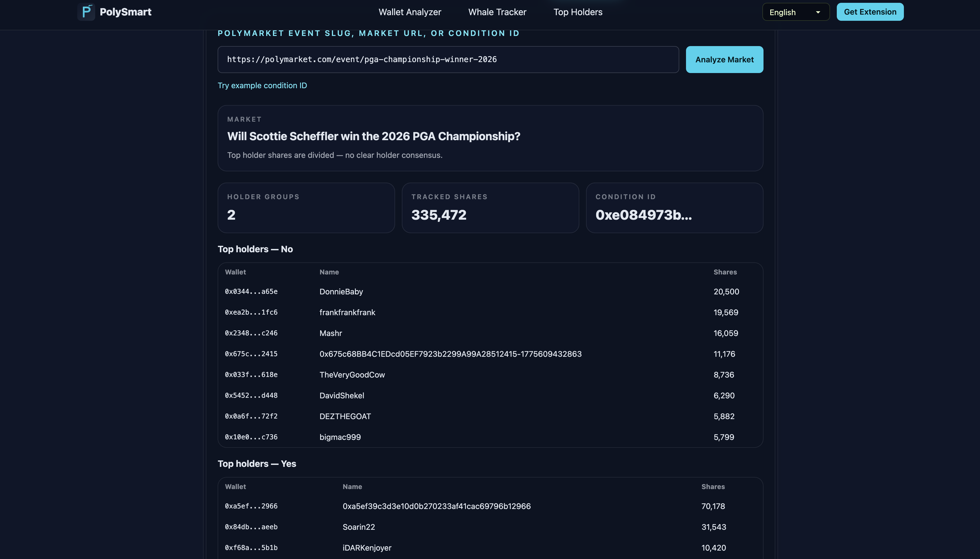Click the Get Extension button

870,12
